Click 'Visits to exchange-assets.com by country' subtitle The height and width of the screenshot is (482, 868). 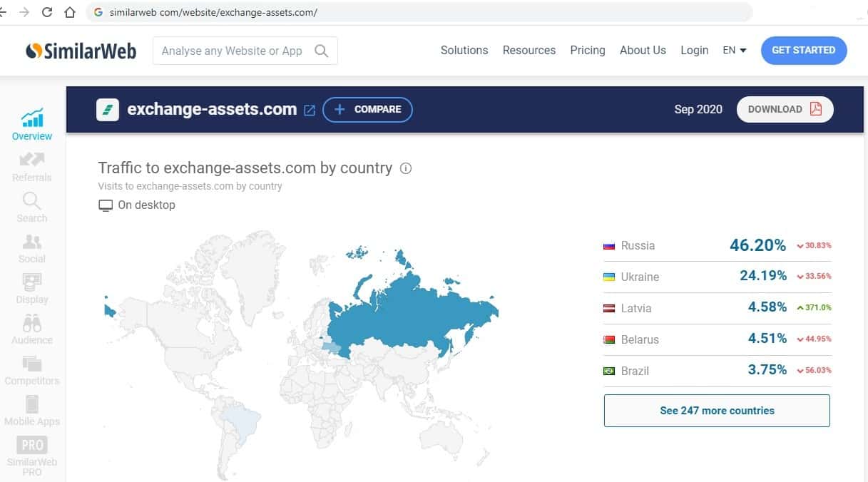(190, 187)
